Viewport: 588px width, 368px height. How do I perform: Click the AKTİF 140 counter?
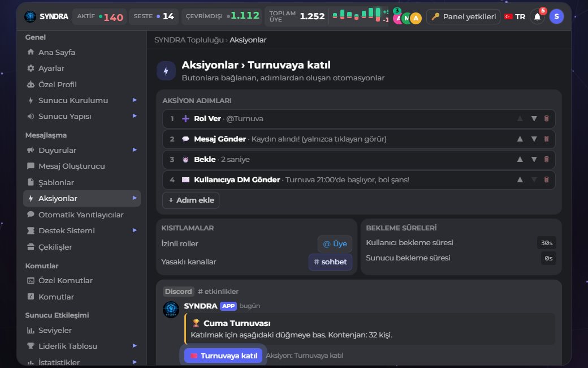point(100,16)
